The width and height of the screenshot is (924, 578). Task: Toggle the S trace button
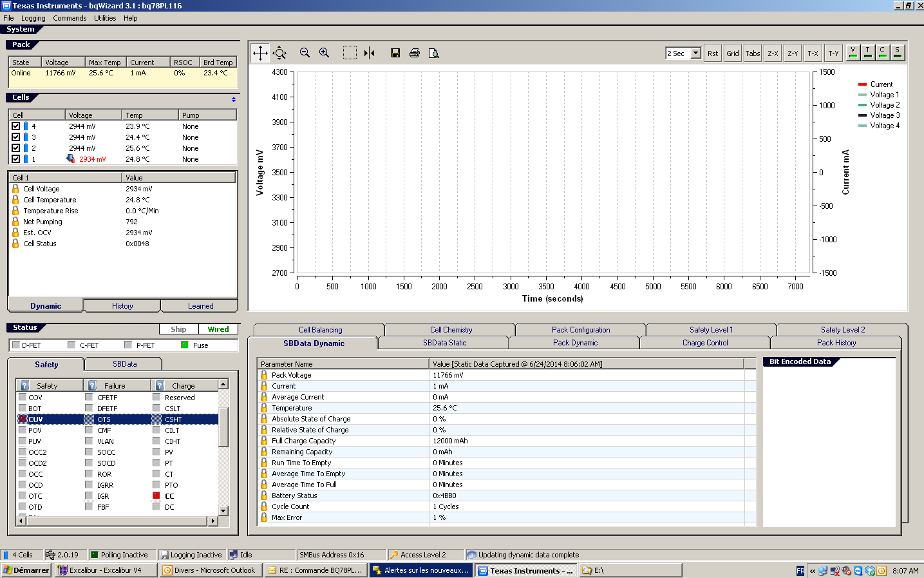point(897,52)
